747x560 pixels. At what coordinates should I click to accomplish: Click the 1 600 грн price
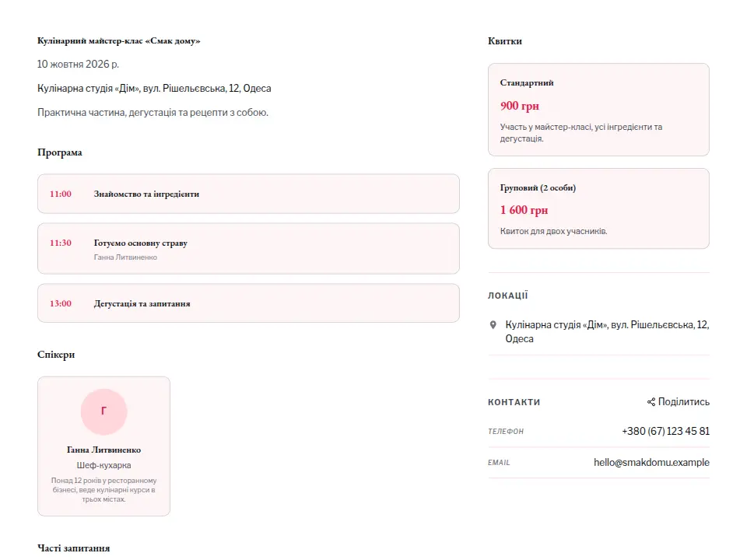click(x=524, y=210)
